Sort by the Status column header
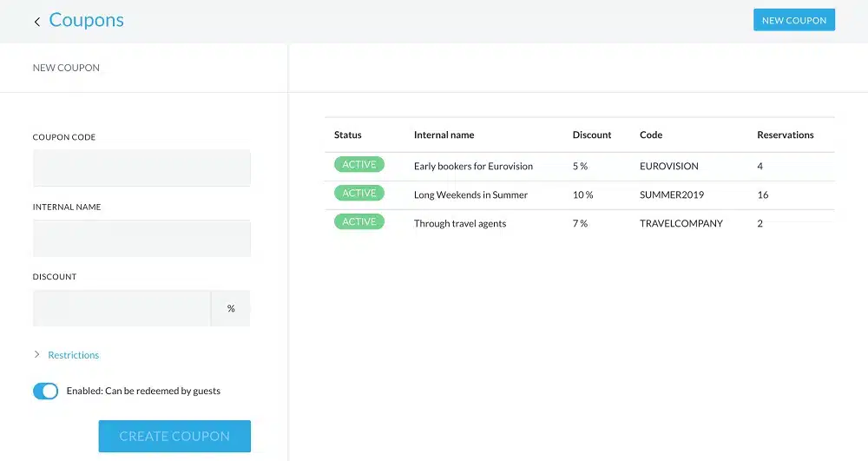The image size is (868, 461). pyautogui.click(x=348, y=135)
